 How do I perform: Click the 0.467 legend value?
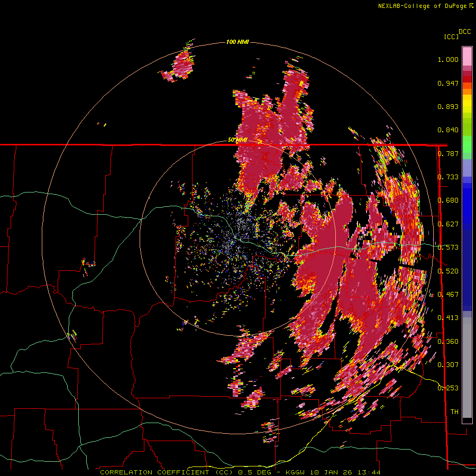coord(448,295)
